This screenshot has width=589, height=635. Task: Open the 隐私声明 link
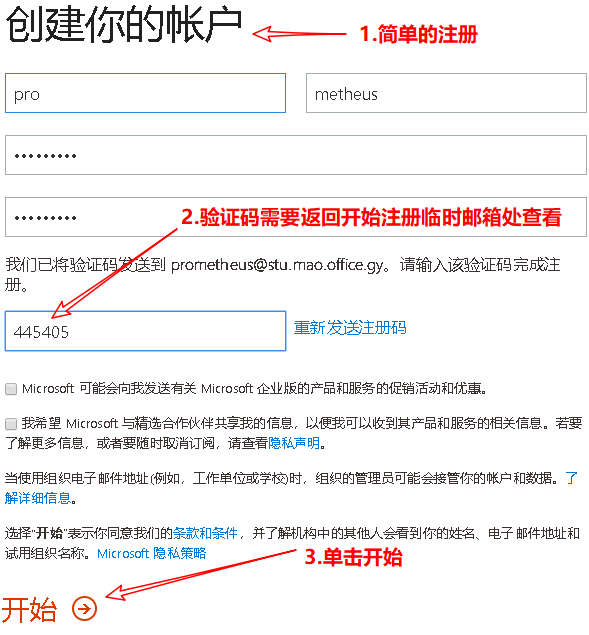click(x=294, y=443)
